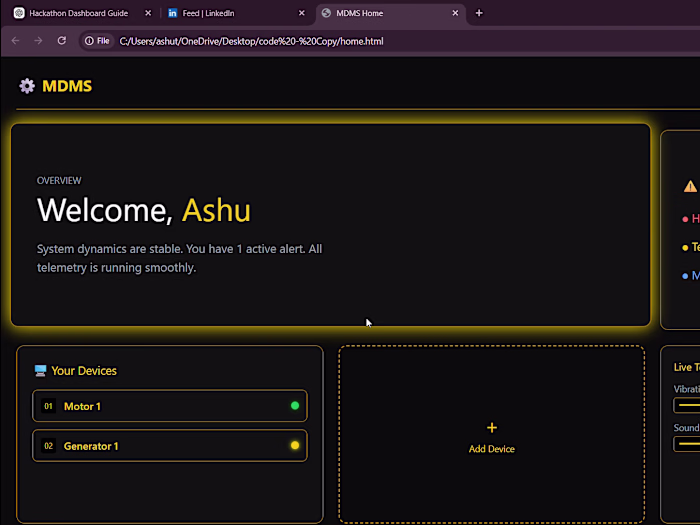The height and width of the screenshot is (525, 700).
Task: Click the File info chip in address bar
Action: [x=97, y=41]
